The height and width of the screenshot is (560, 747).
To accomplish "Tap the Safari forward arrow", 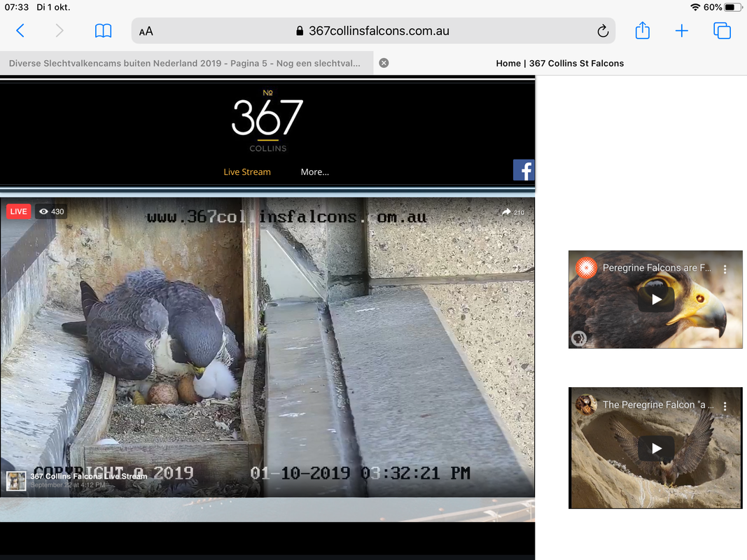I will [x=59, y=31].
